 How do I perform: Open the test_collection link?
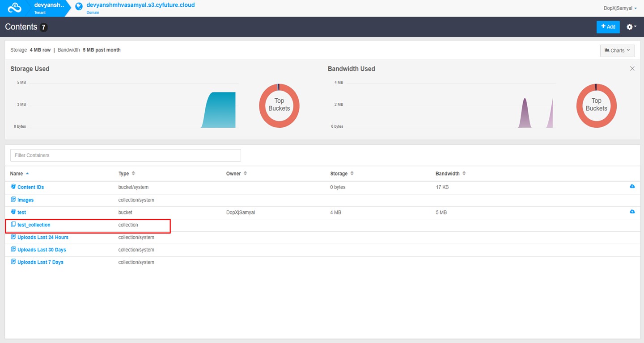pos(34,225)
